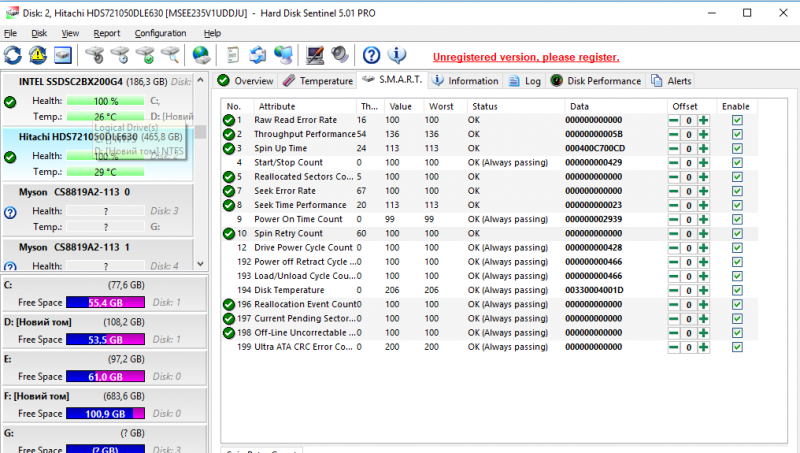
Task: Increase offset for Disk Temperature with plus button
Action: [703, 290]
